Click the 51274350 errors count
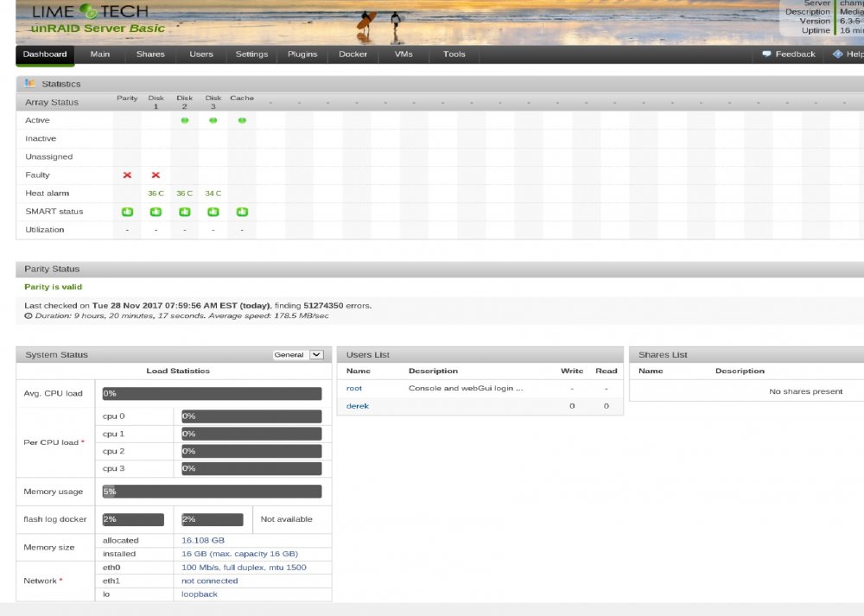Screen dimensions: 864x616 323,305
